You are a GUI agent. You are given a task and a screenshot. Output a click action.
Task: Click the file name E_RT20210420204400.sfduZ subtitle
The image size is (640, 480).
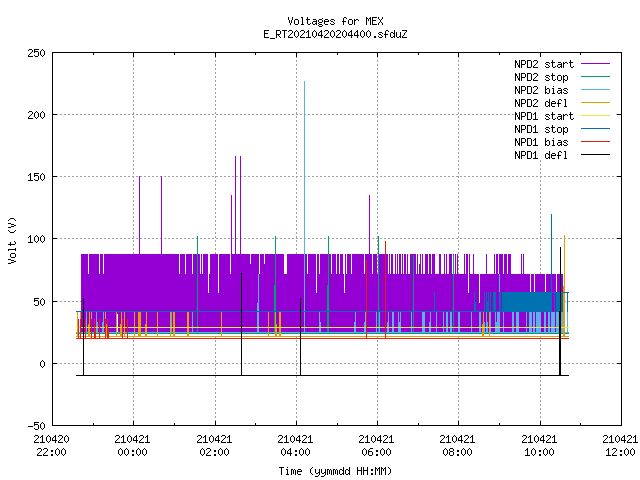coord(335,34)
